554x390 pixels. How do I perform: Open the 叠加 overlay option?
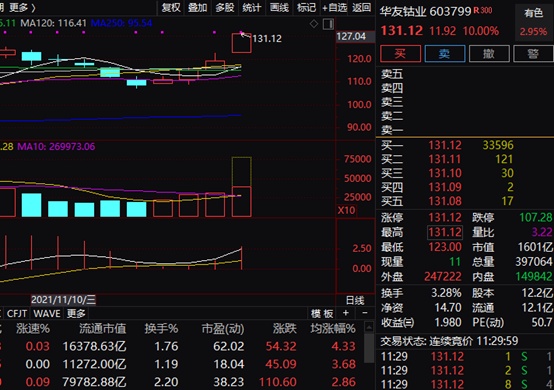(198, 7)
